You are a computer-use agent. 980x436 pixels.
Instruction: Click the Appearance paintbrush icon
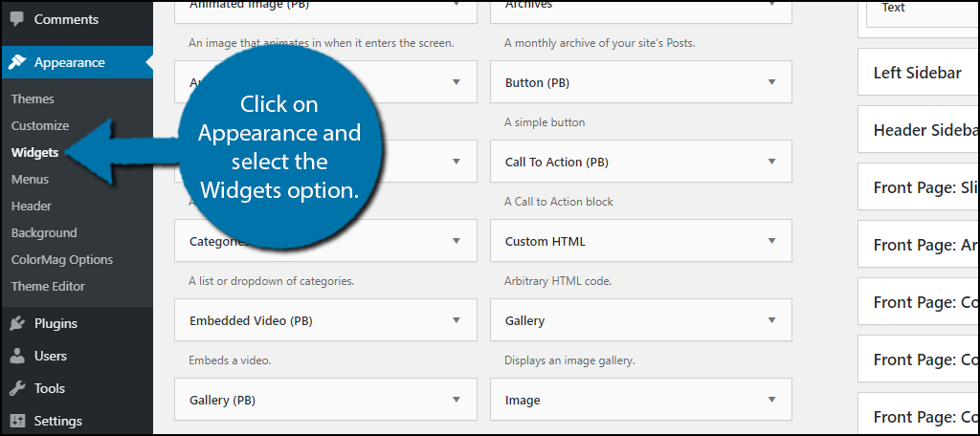tap(17, 62)
